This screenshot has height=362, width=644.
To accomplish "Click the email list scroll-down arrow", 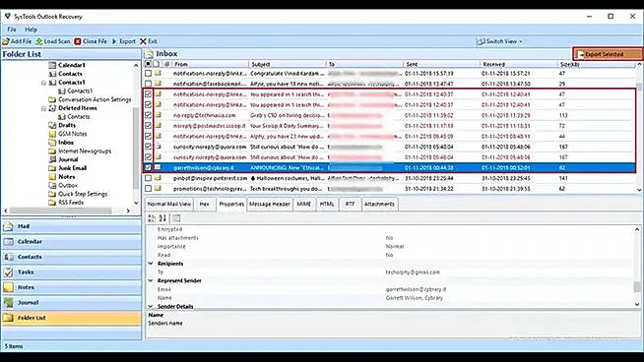I will [639, 190].
